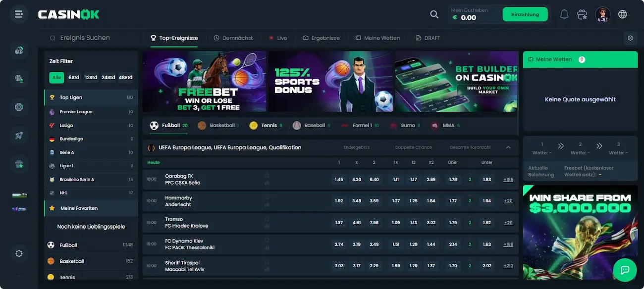Expand Basketball 152 in sidebar

click(91, 261)
